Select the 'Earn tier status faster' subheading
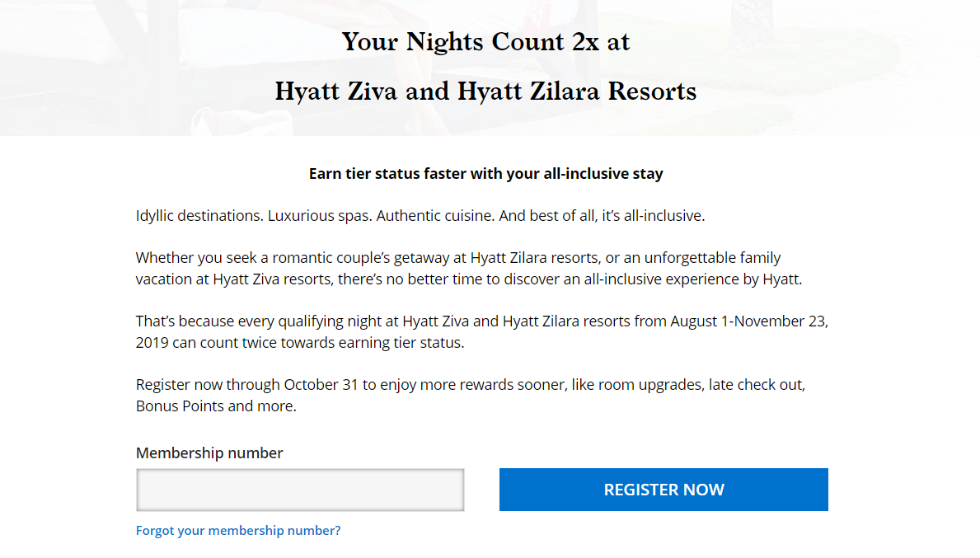The image size is (980, 558). coord(485,174)
